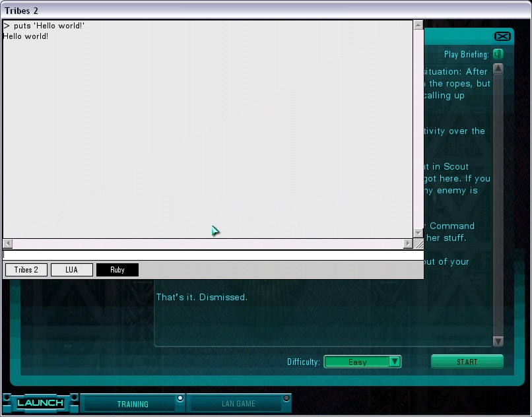Click the console scroll right arrow

coord(408,243)
